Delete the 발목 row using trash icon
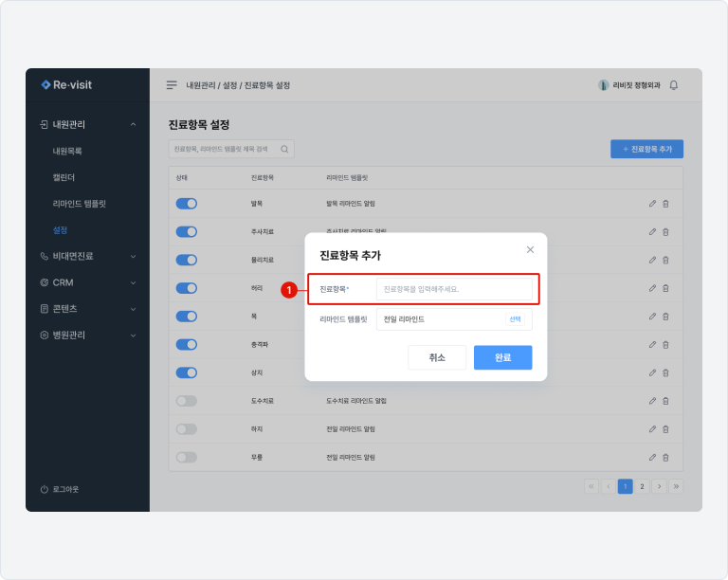Image resolution: width=728 pixels, height=580 pixels. [x=665, y=204]
